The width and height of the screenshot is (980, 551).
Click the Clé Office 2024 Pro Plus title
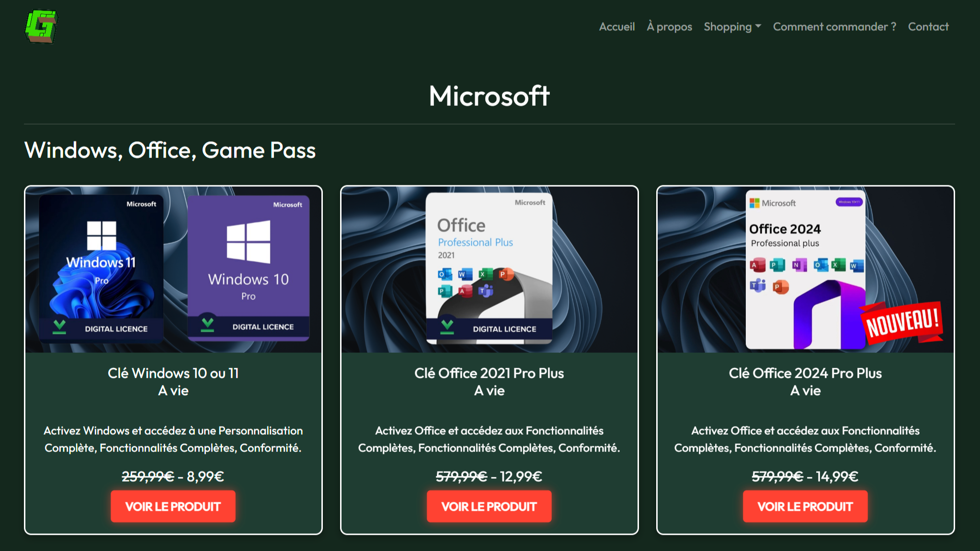click(x=805, y=373)
